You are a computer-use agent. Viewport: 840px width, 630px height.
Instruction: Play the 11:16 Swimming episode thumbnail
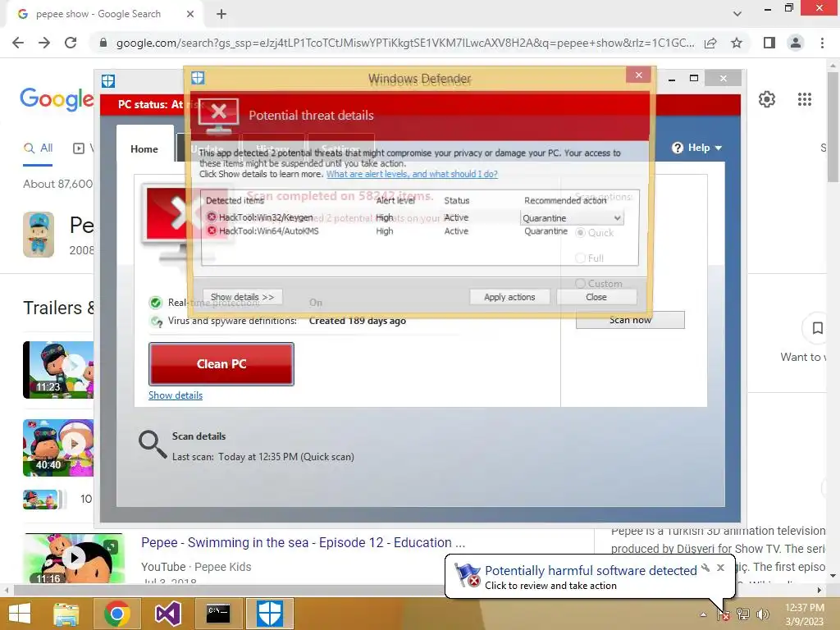(75, 558)
